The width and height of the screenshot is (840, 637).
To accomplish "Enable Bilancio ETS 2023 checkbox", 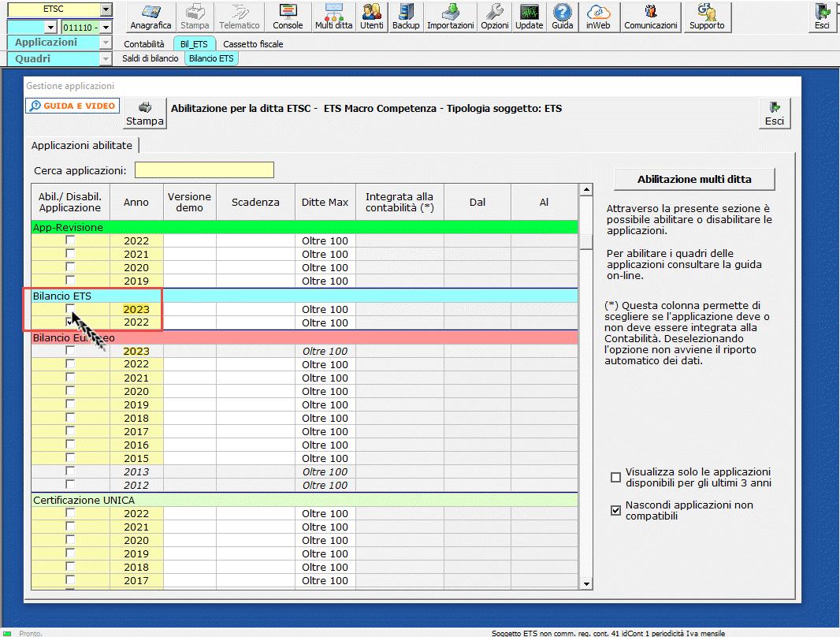I will tap(70, 308).
